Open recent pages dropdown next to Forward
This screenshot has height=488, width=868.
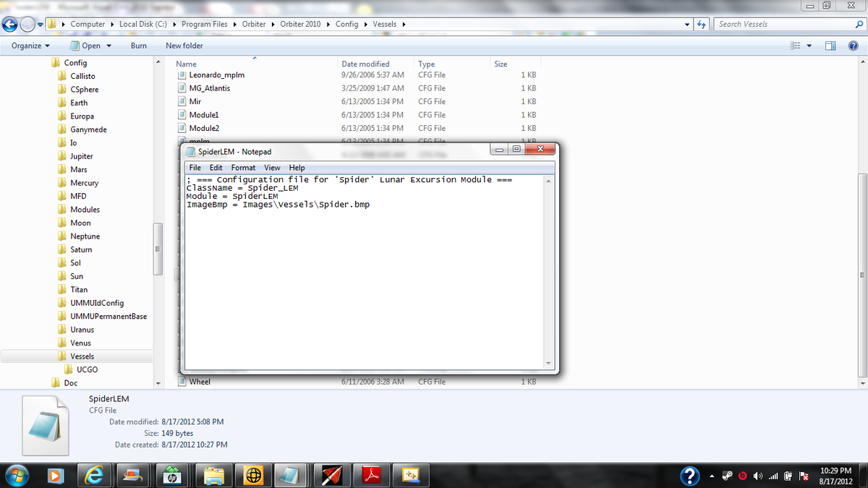coord(41,24)
